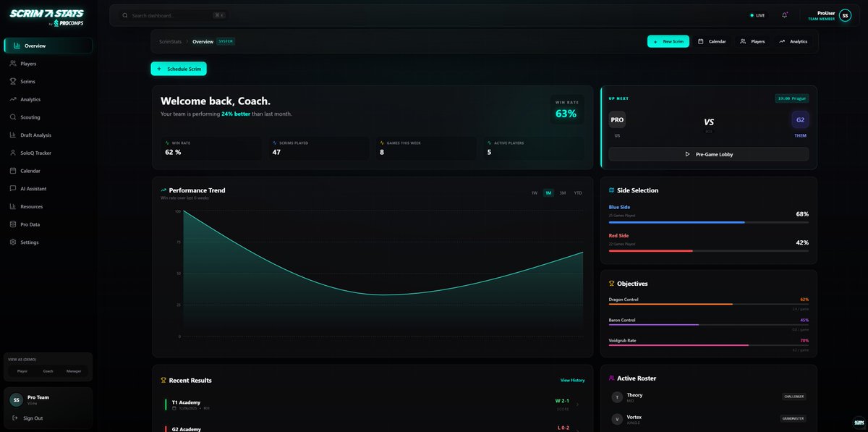Click the Resources chart icon
This screenshot has width=868, height=432.
click(13, 206)
